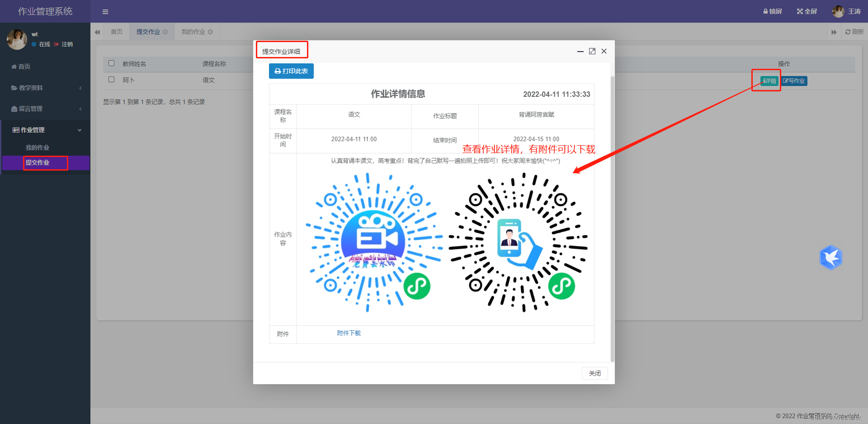Open the 王涛 user avatar menu

coord(846,11)
